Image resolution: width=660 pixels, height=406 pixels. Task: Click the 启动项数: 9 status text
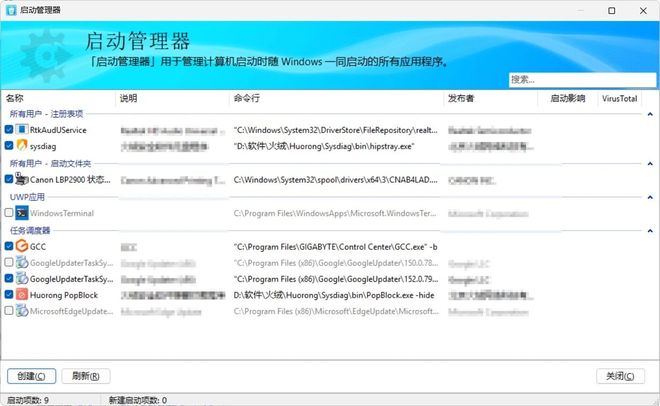28,400
